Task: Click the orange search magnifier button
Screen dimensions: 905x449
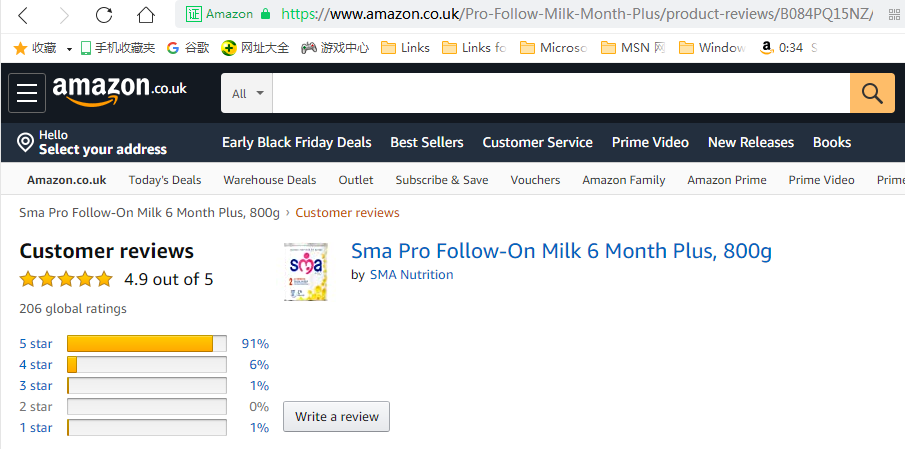Action: point(871,93)
